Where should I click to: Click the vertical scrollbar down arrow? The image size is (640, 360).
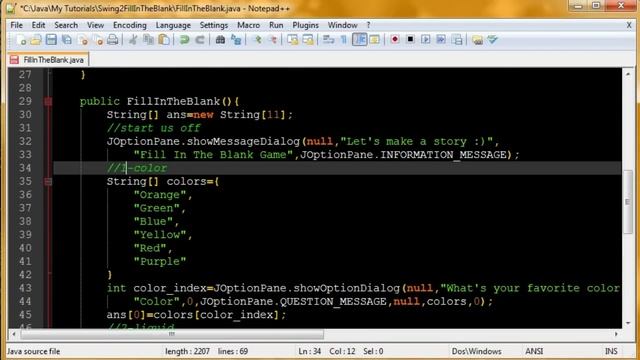tap(628, 323)
